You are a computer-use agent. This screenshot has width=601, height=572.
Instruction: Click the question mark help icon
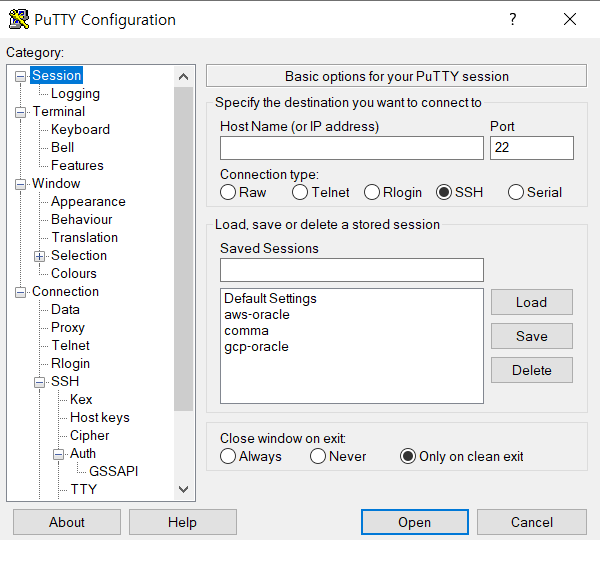tap(512, 19)
